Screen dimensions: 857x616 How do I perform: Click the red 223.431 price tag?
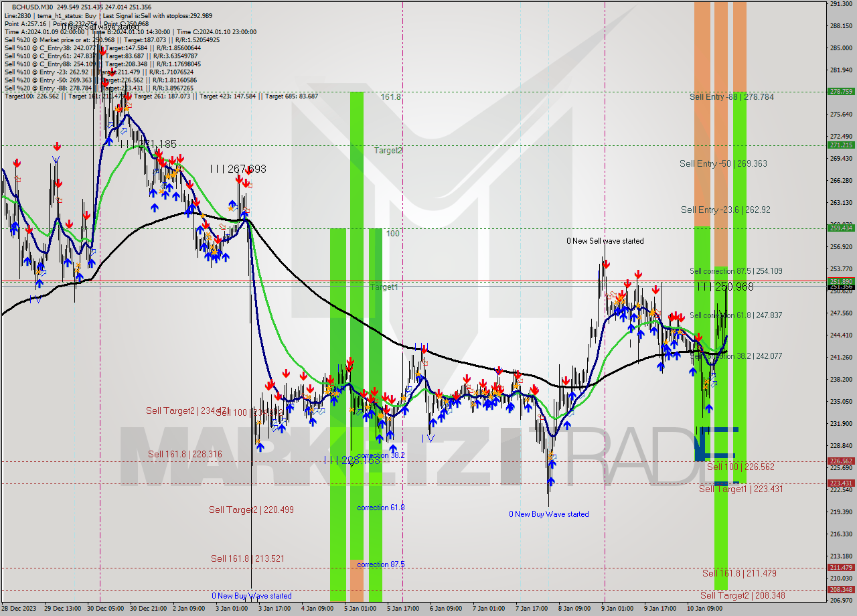(x=841, y=483)
